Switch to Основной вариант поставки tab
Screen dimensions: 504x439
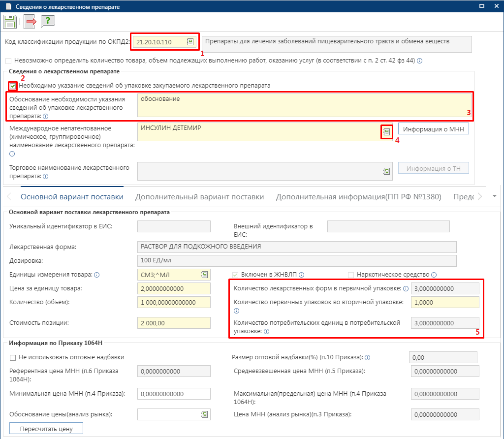click(x=72, y=197)
